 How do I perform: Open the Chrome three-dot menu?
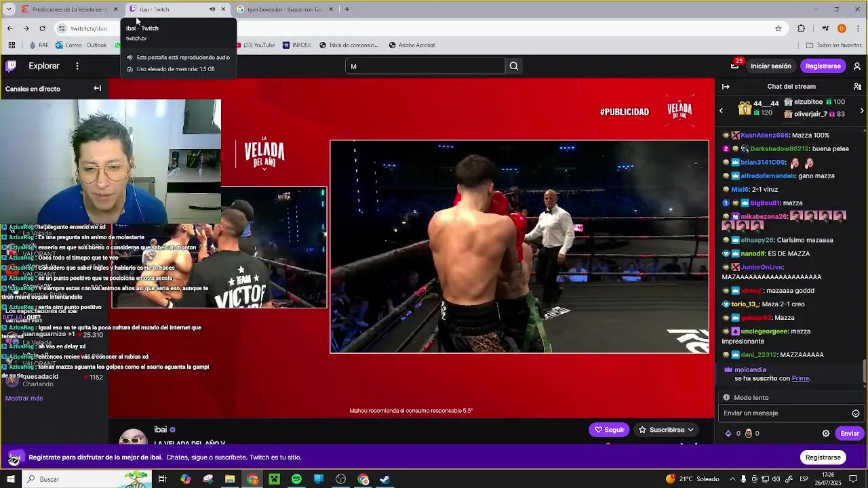coord(859,28)
